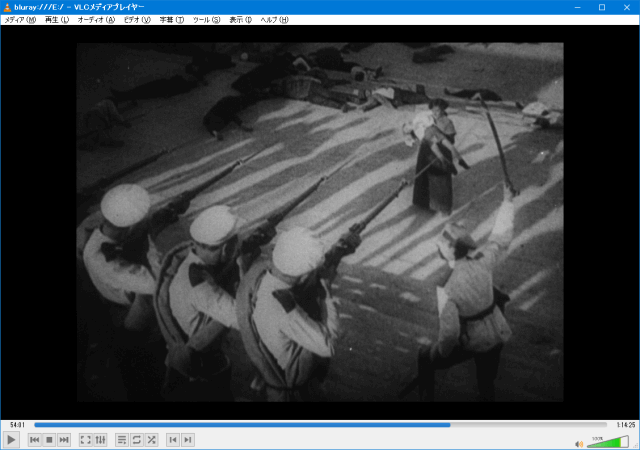Open extended settings equalizer panel
Screen dimensions: 640x450
100,440
